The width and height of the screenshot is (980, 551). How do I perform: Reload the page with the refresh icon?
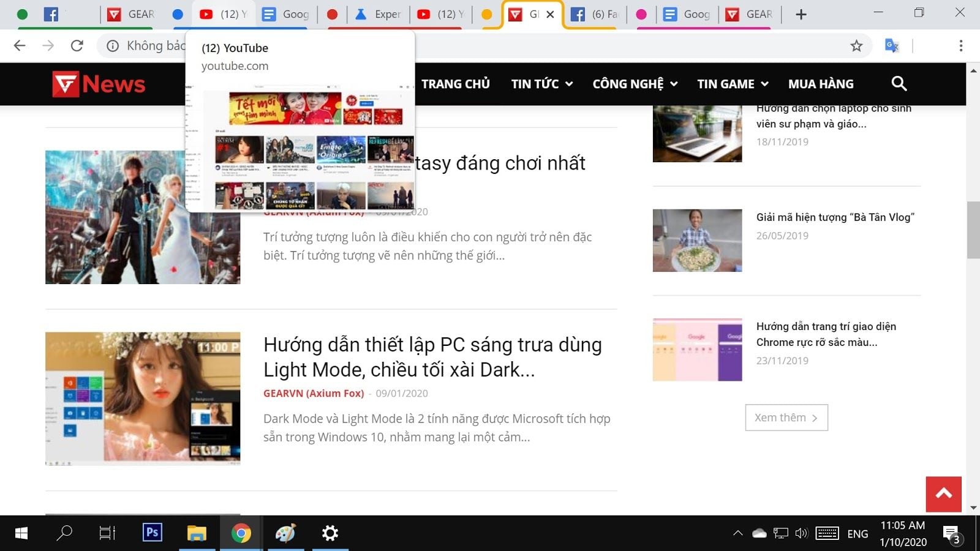click(x=76, y=45)
